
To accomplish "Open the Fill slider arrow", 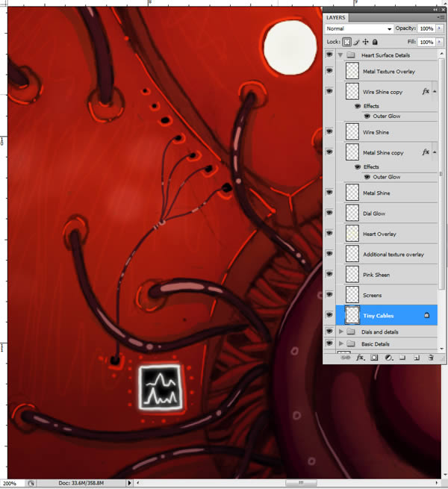I will (x=440, y=42).
